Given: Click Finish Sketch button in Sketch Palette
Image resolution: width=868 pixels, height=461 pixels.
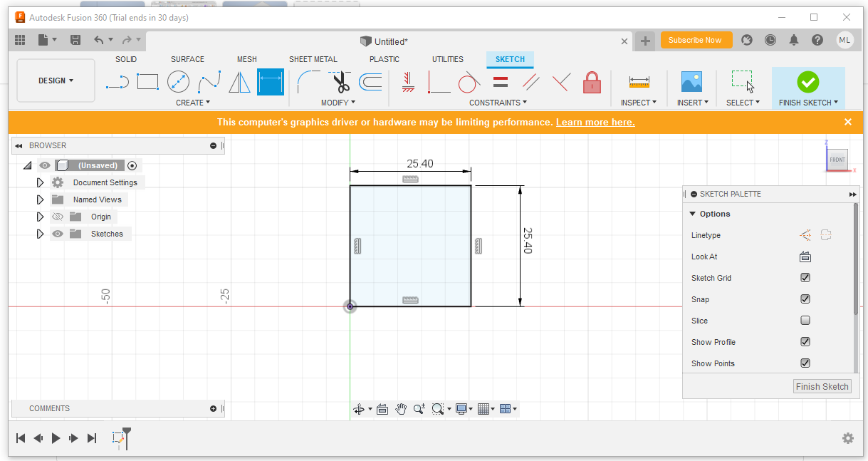Looking at the screenshot, I should coord(822,386).
